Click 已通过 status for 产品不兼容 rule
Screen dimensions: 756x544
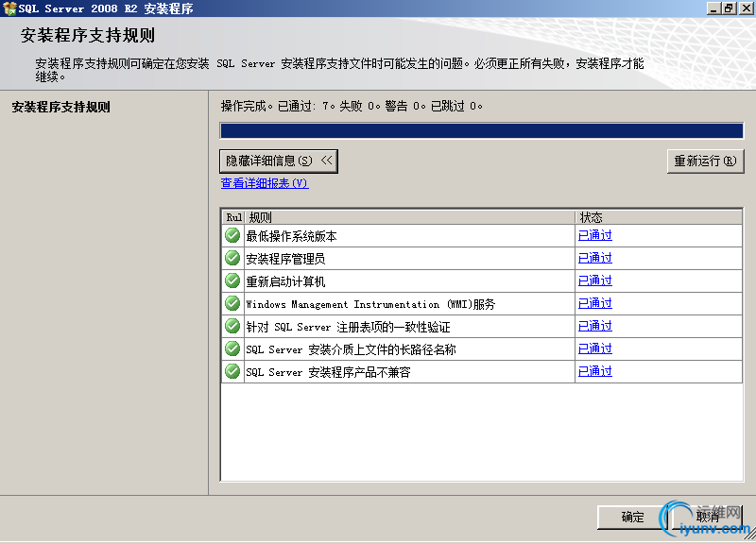[x=595, y=371]
